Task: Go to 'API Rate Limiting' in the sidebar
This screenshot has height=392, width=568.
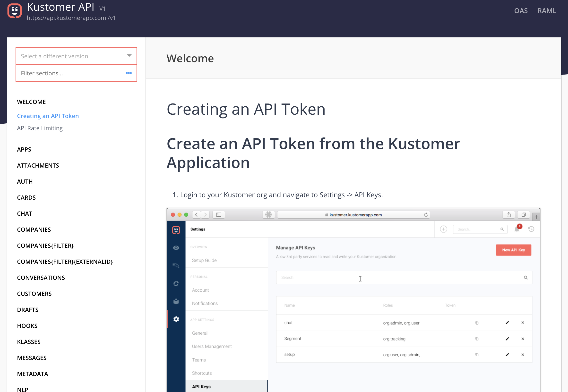Action: (40, 128)
